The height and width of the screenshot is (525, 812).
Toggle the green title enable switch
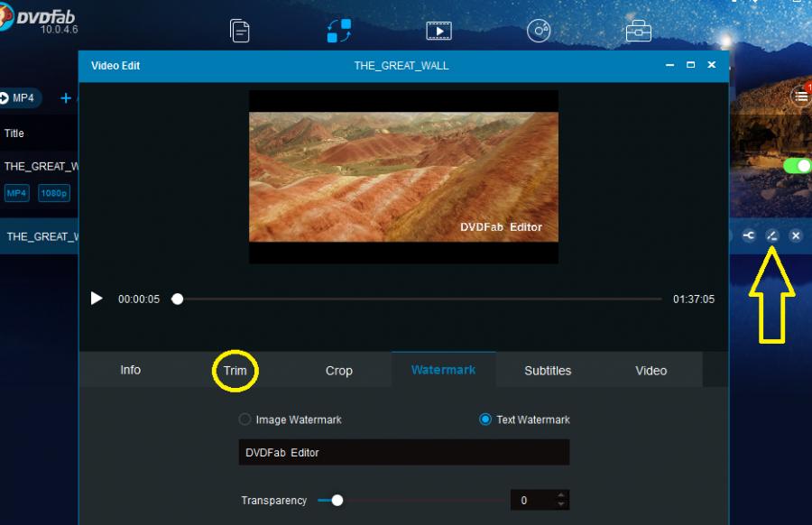coord(797,166)
